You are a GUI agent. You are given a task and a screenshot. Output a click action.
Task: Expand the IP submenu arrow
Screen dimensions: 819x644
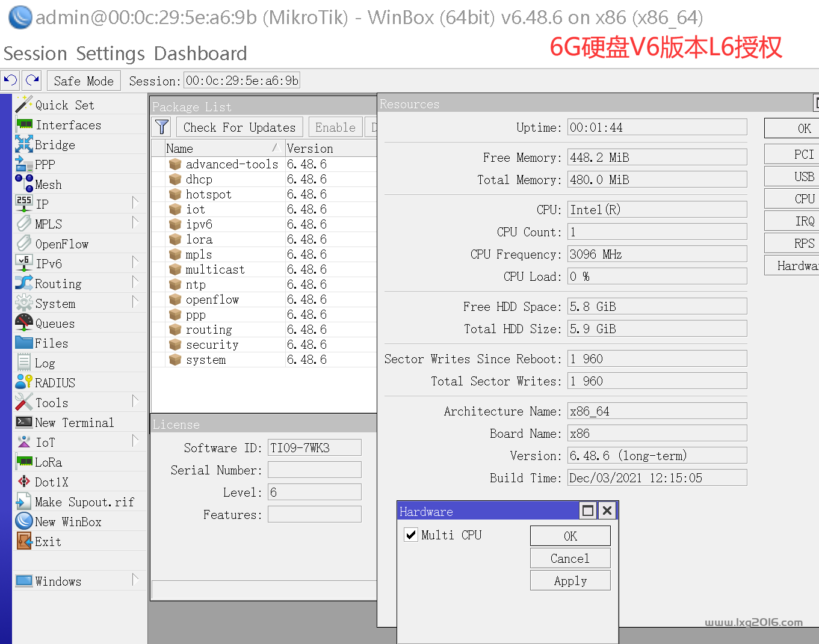tap(135, 203)
